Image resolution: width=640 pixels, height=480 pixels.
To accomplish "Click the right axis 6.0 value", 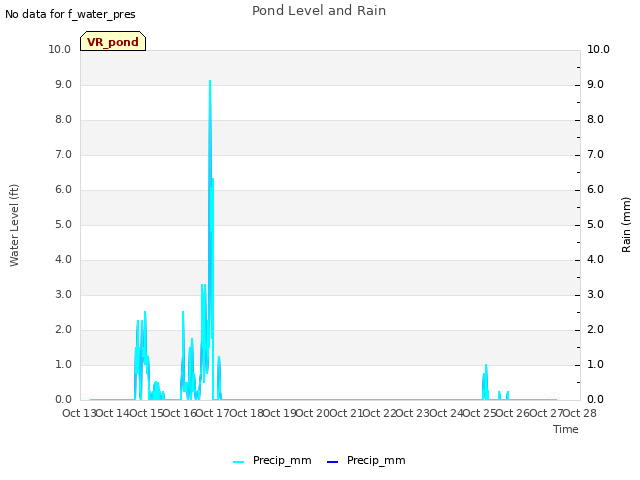I will 595,189.
